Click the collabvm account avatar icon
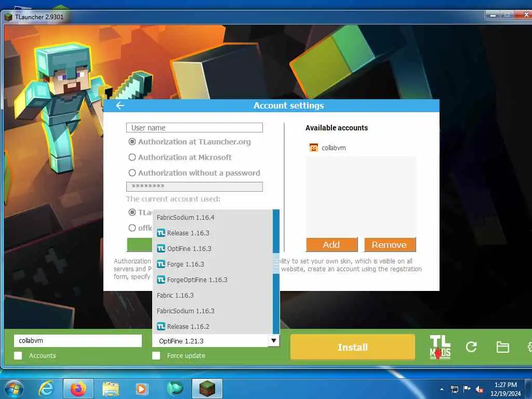This screenshot has width=532, height=399. point(313,148)
